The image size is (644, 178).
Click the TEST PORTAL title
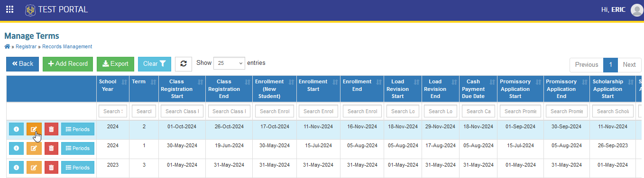click(x=63, y=9)
